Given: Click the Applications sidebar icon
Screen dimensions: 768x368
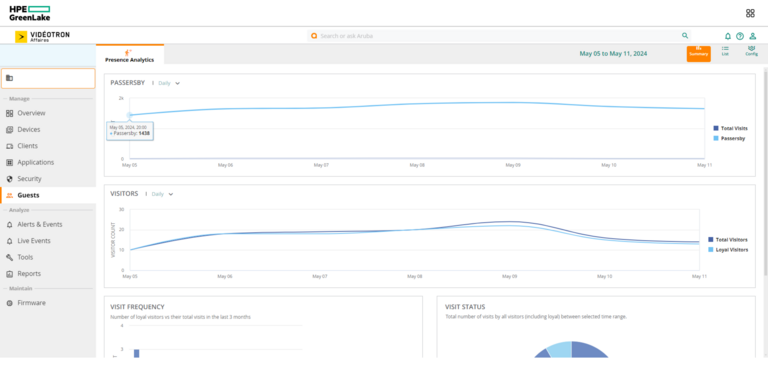Looking at the screenshot, I should click(9, 162).
